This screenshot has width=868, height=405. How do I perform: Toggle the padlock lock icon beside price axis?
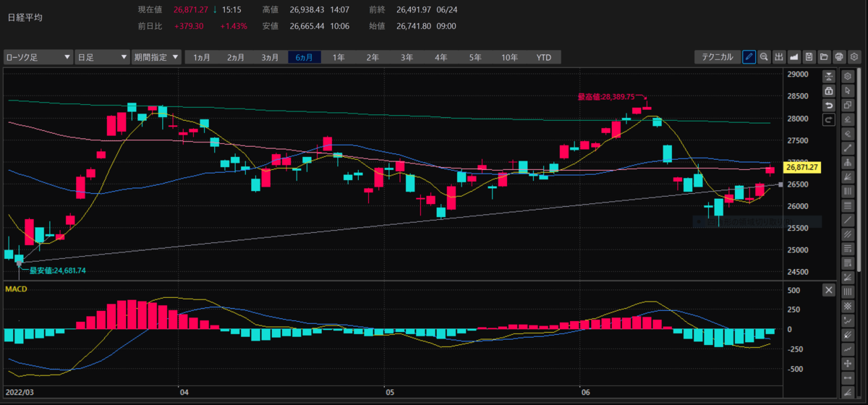(x=829, y=90)
